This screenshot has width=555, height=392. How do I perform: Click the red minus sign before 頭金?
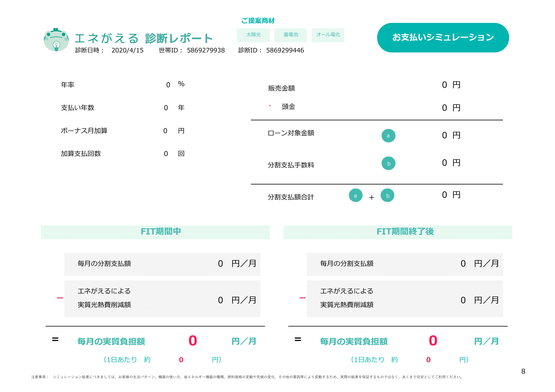tap(270, 106)
